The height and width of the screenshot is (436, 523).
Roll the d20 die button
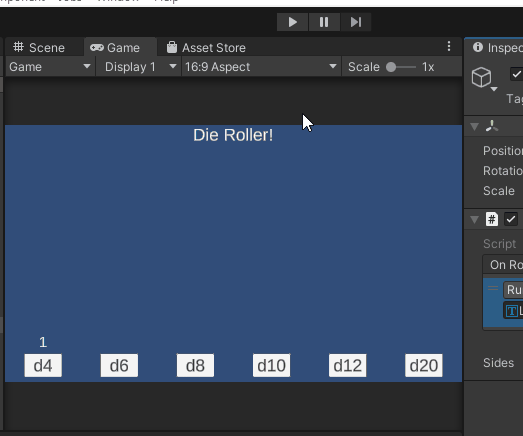point(424,366)
